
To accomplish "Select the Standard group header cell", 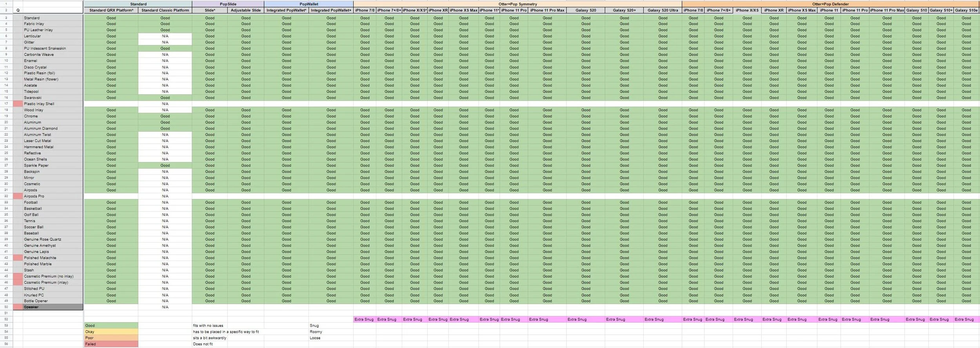I will coord(138,4).
